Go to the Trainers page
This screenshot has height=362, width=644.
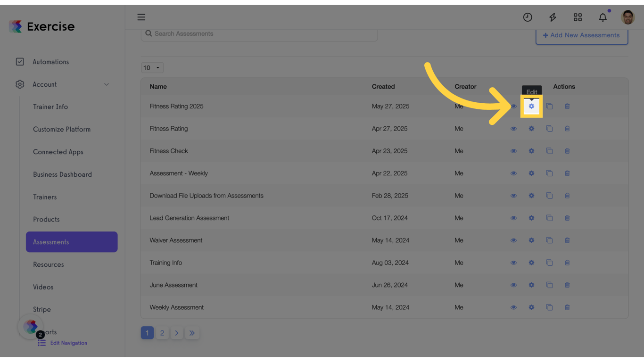[45, 197]
